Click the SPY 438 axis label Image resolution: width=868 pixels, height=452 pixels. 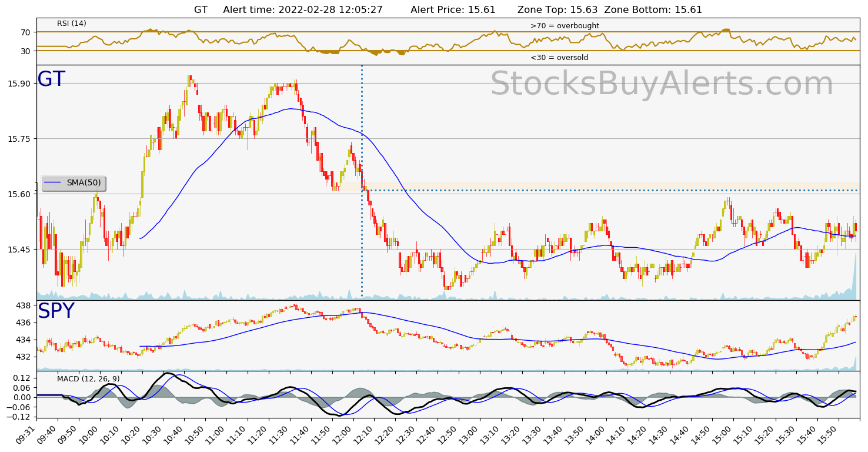23,305
